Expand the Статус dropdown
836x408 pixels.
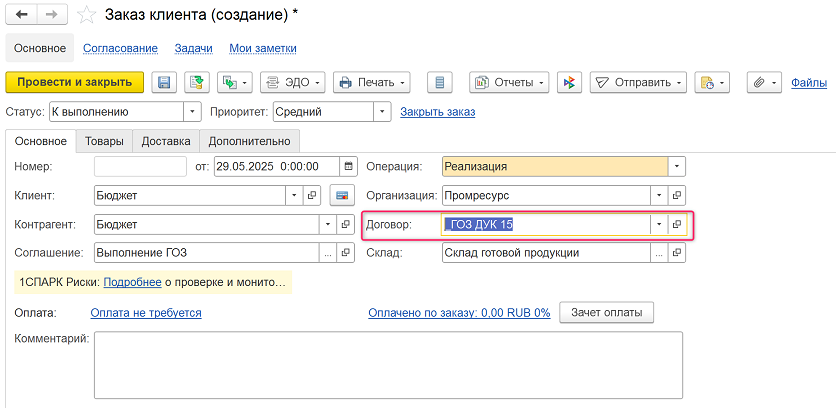(193, 111)
